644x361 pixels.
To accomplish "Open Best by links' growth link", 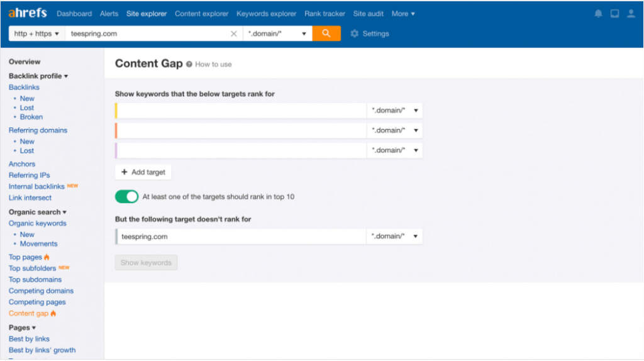I will point(42,350).
